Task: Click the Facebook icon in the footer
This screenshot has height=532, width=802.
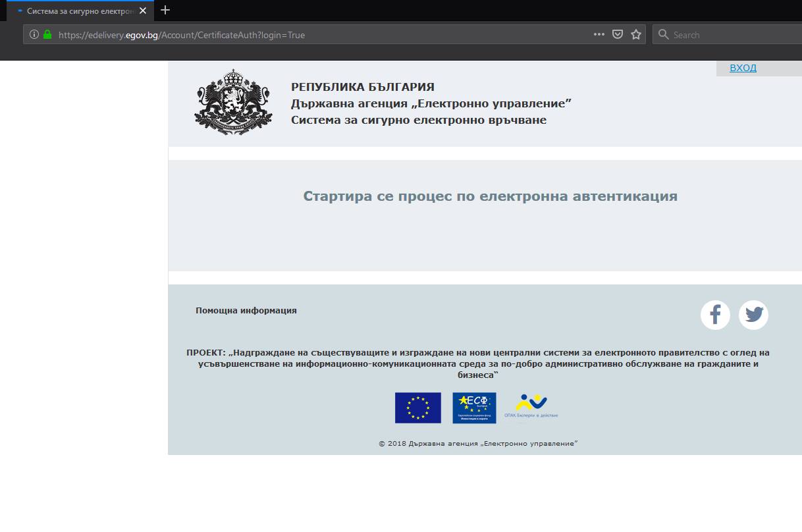Action: 715,315
